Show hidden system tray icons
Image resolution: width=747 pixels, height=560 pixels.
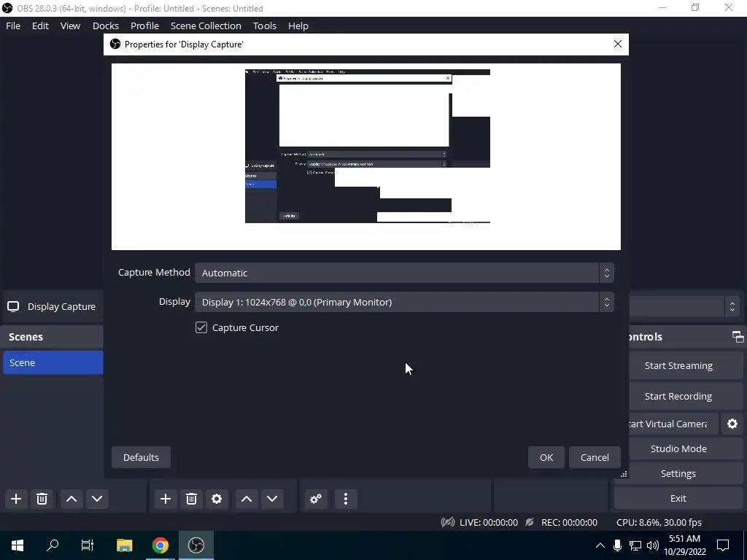(600, 545)
